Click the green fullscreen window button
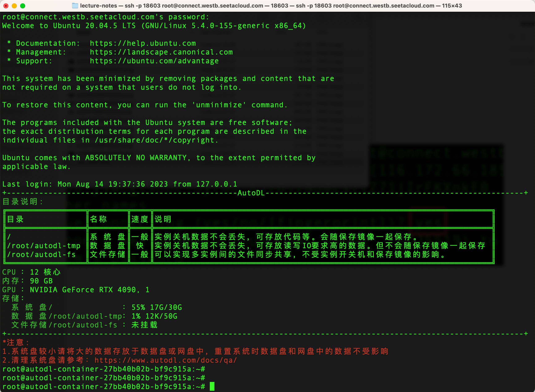Screen dimensions: 535x392 [x=23, y=6]
